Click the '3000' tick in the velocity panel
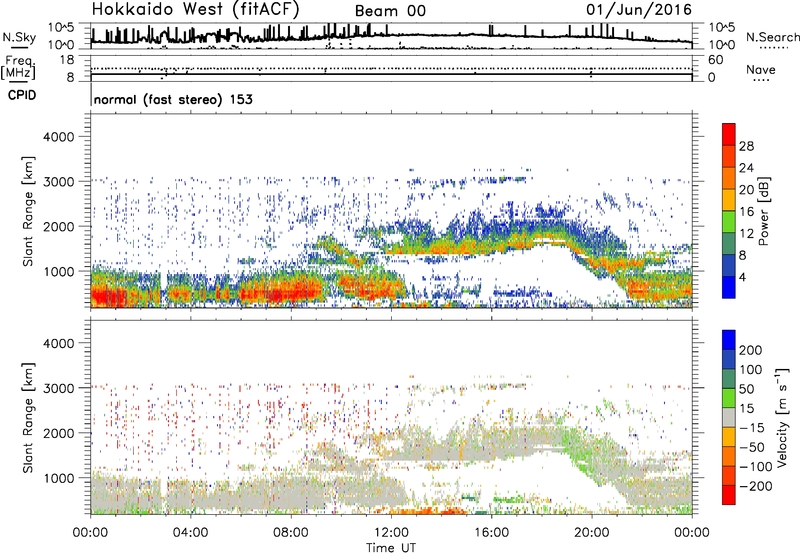The width and height of the screenshot is (800, 554). point(59,388)
